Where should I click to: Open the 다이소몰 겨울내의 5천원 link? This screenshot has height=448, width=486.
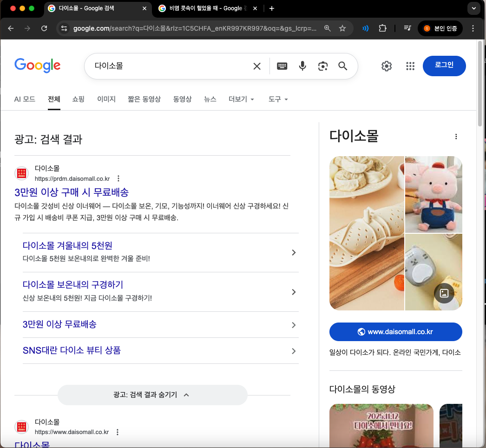67,245
